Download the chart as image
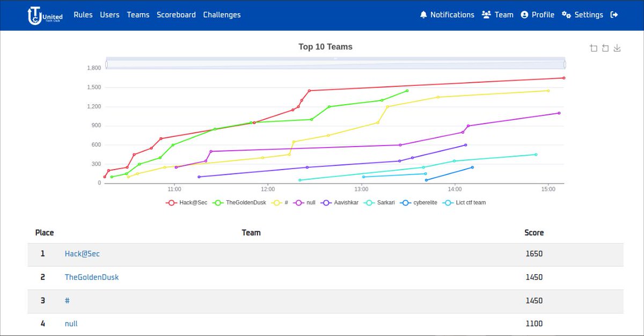Image resolution: width=644 pixels, height=336 pixels. click(617, 48)
